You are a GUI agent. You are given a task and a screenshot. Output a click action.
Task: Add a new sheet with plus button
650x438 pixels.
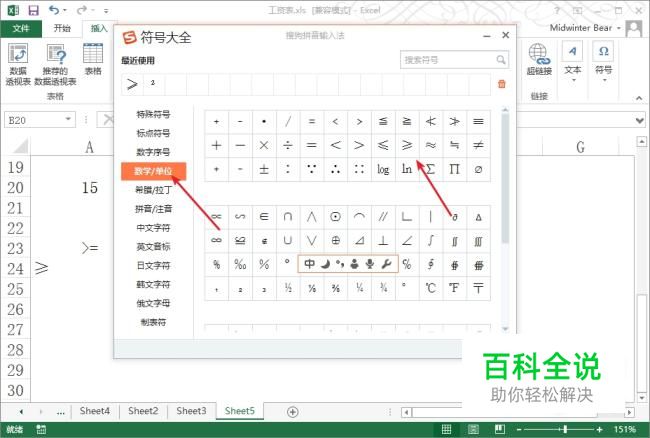click(x=293, y=412)
